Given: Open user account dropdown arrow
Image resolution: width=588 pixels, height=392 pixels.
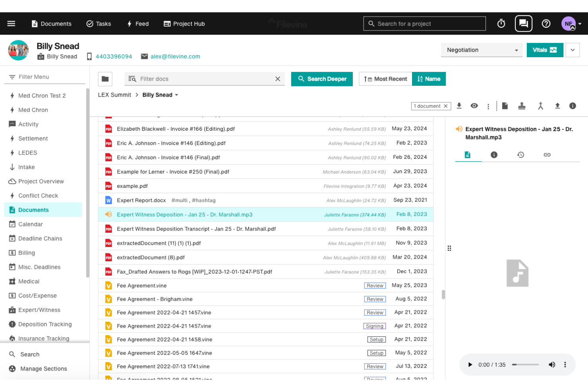Looking at the screenshot, I should tap(580, 24).
